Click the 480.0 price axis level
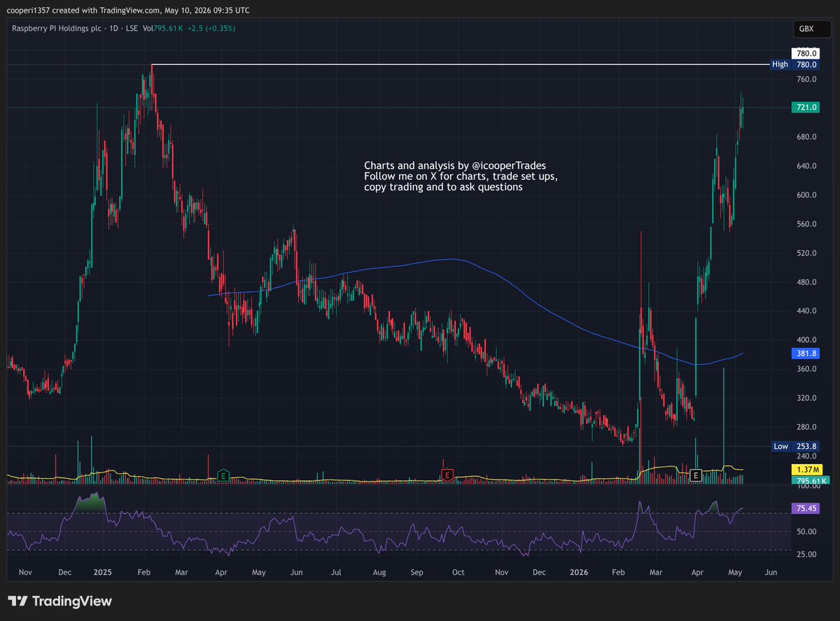Screen dimensions: 840x621 [806, 282]
